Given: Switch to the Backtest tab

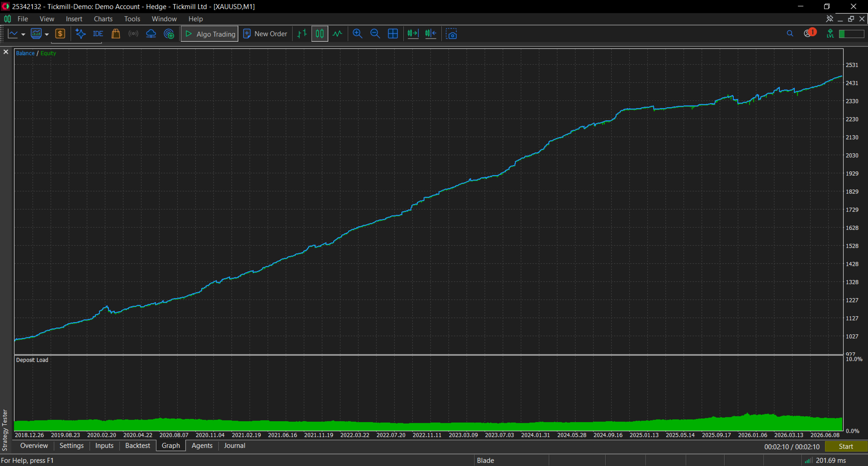Looking at the screenshot, I should [x=137, y=446].
